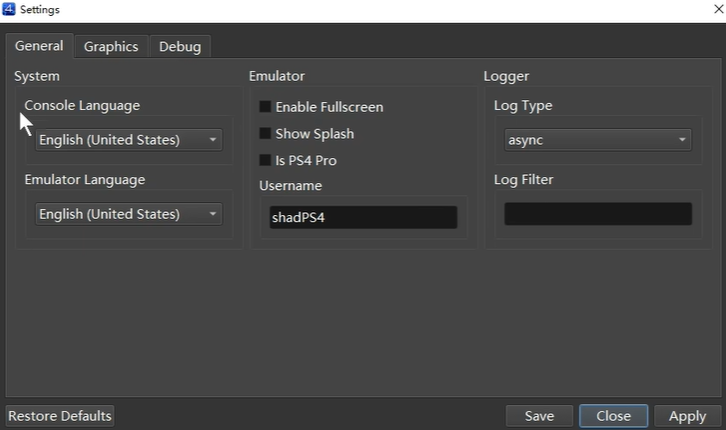Select the General tab
The height and width of the screenshot is (430, 726).
[x=39, y=46]
